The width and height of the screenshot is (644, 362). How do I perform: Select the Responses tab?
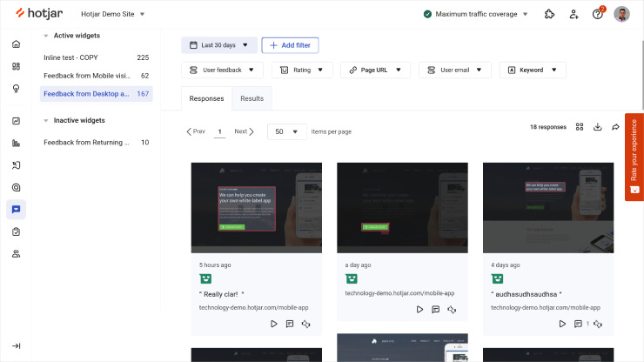pos(206,98)
